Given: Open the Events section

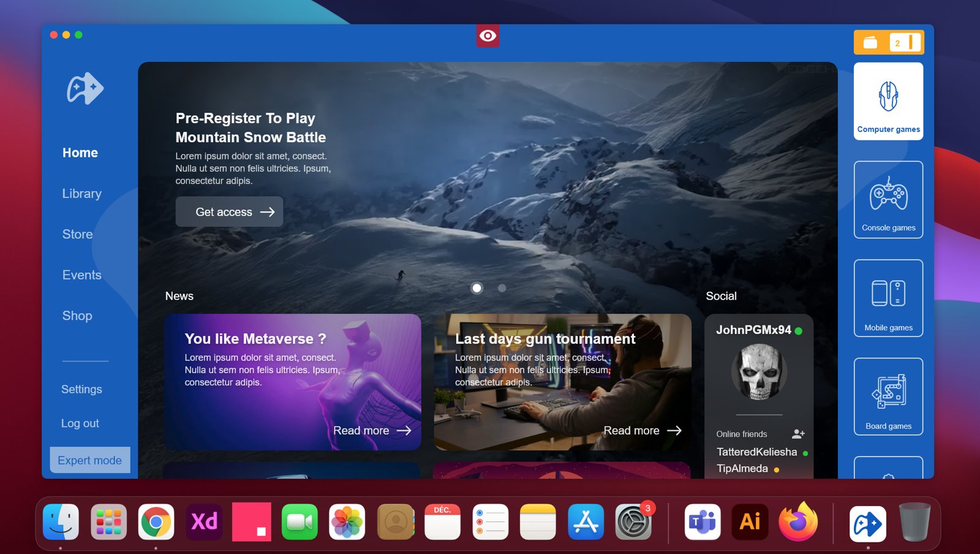Looking at the screenshot, I should click(x=81, y=275).
